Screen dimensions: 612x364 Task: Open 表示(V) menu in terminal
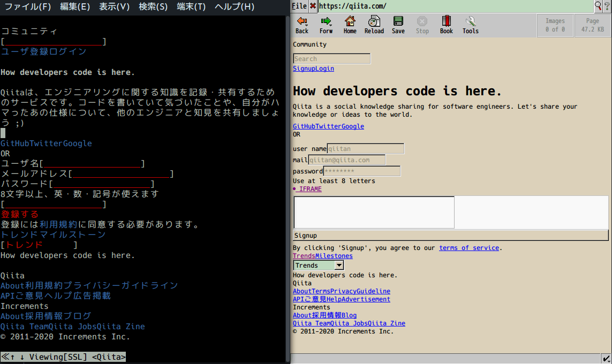[114, 6]
